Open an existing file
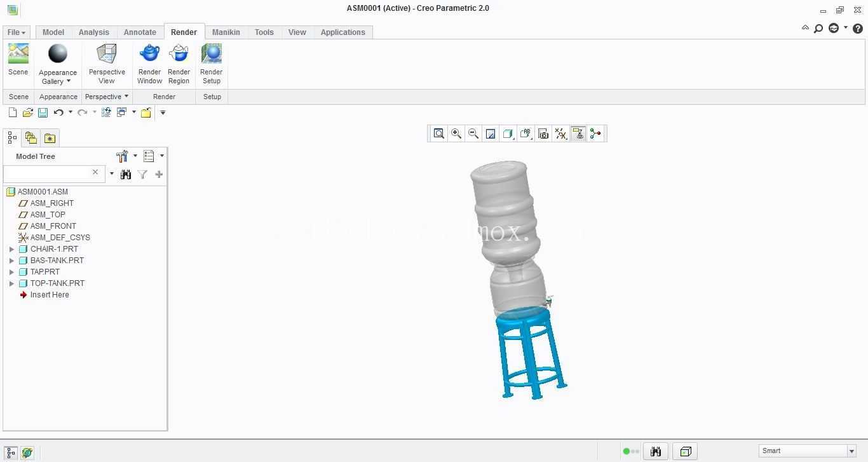The width and height of the screenshot is (868, 462). pyautogui.click(x=27, y=112)
